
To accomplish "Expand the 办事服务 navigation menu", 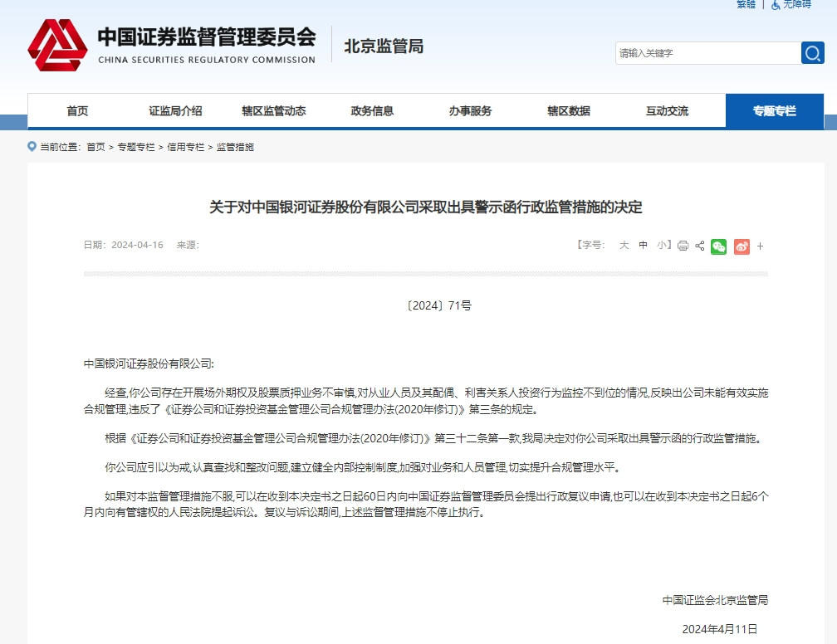I will (470, 111).
